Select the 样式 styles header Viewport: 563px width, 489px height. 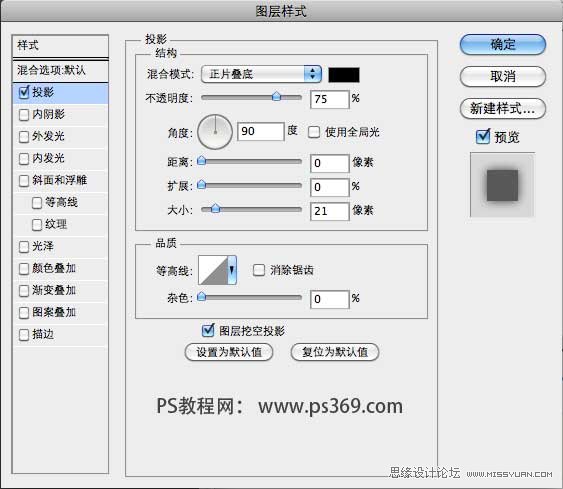coord(60,46)
